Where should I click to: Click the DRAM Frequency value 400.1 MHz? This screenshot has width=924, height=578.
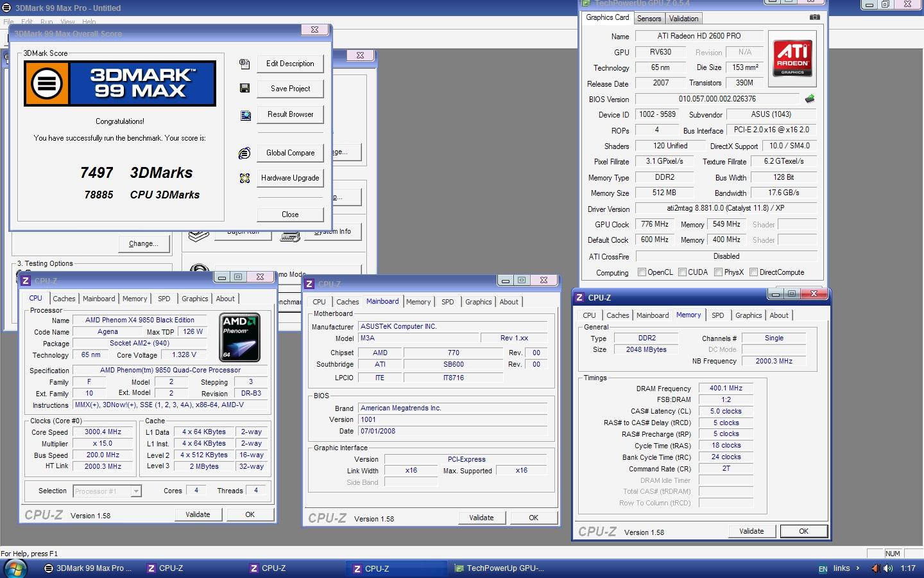[726, 389]
